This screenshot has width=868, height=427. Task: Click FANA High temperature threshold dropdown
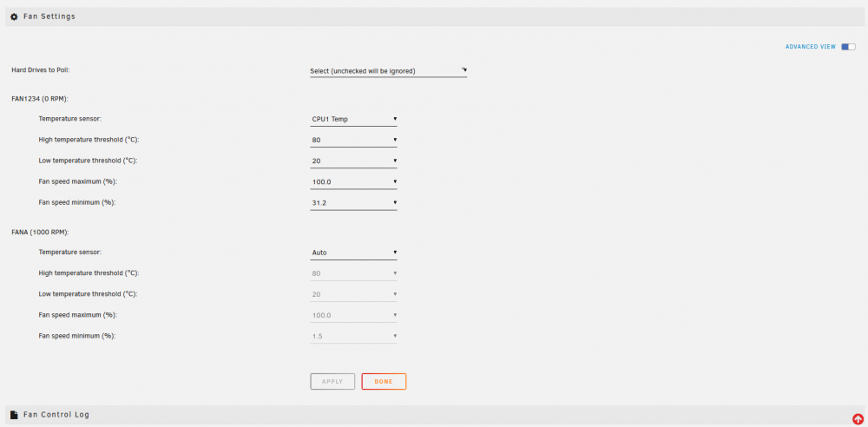(354, 273)
